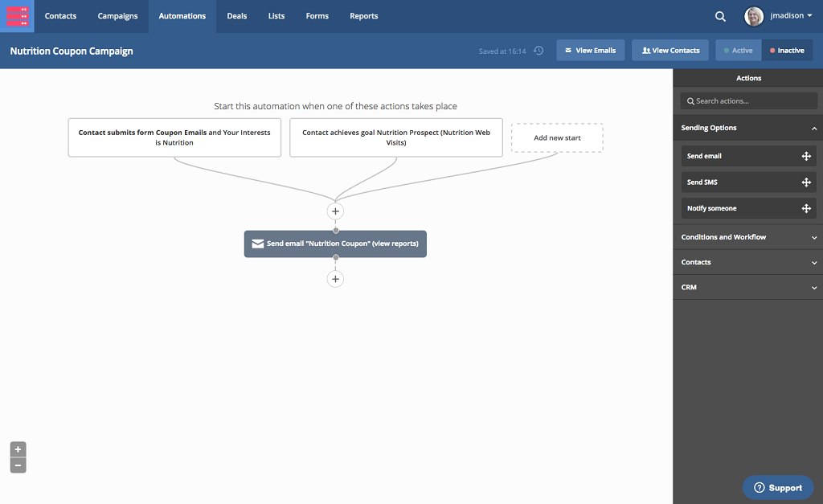This screenshot has width=823, height=504.
Task: Collapse the Sending Options section
Action: (x=813, y=129)
